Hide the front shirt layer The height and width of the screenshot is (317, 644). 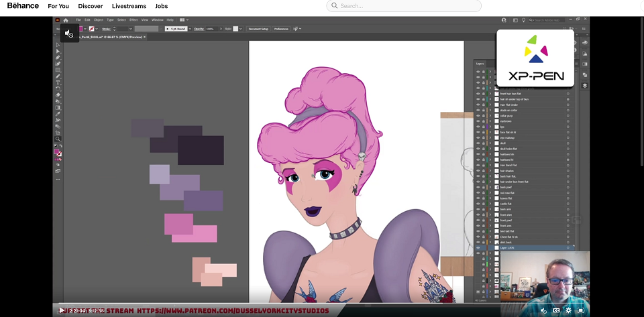[478, 215]
